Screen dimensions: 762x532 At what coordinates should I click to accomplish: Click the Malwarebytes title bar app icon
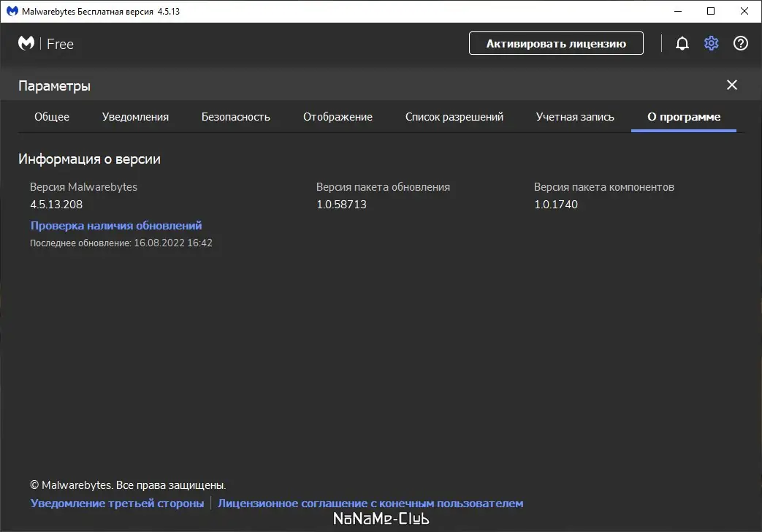point(12,11)
